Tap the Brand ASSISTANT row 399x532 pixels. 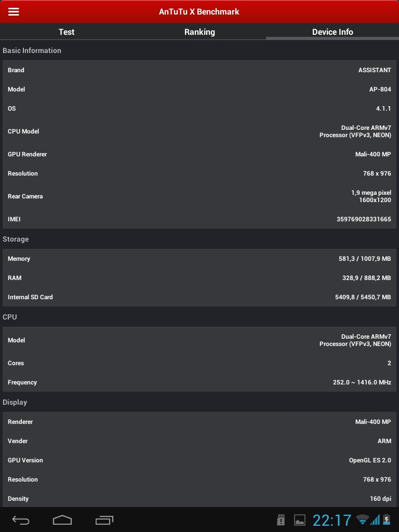click(x=199, y=70)
